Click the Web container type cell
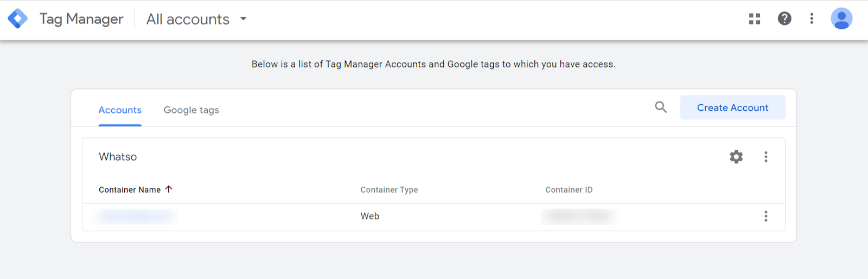Viewport: 868px width, 279px height. [x=370, y=216]
